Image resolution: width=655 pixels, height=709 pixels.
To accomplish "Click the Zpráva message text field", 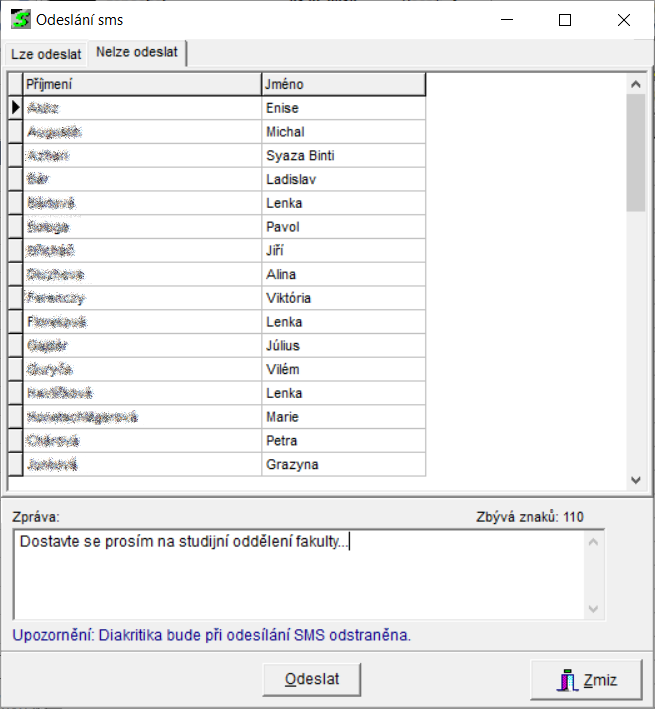I will [x=300, y=573].
